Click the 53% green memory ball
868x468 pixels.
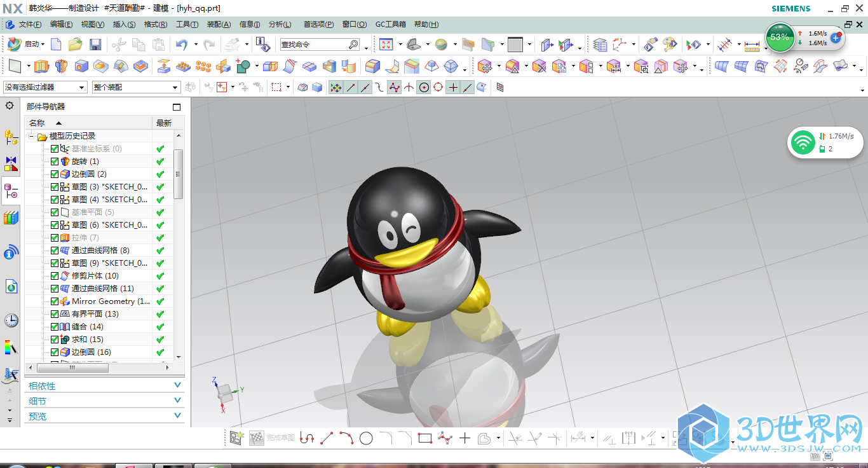coord(779,37)
